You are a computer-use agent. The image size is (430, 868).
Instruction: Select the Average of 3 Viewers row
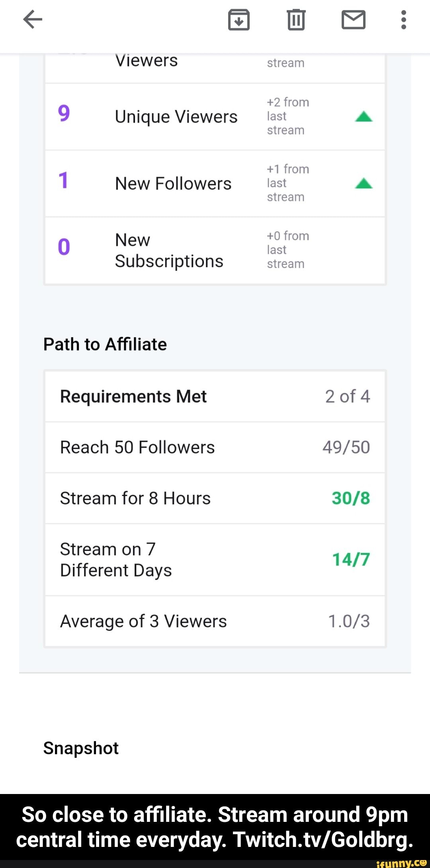click(215, 621)
